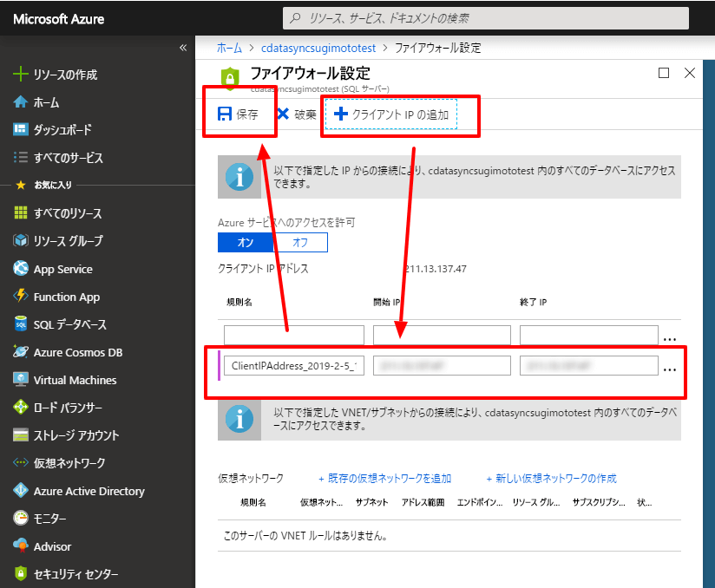Open the ストレージ アカウント icon
The height and width of the screenshot is (588, 715).
click(20, 435)
